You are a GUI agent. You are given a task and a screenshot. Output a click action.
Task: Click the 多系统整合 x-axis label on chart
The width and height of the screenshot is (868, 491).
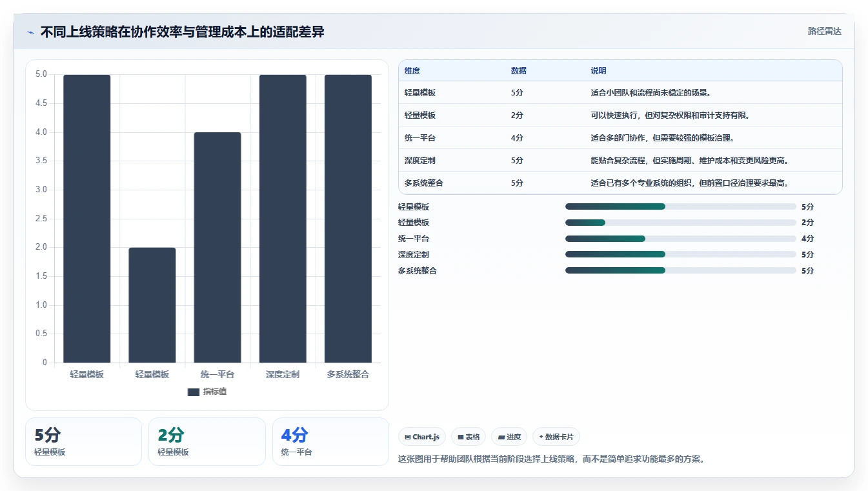[348, 374]
